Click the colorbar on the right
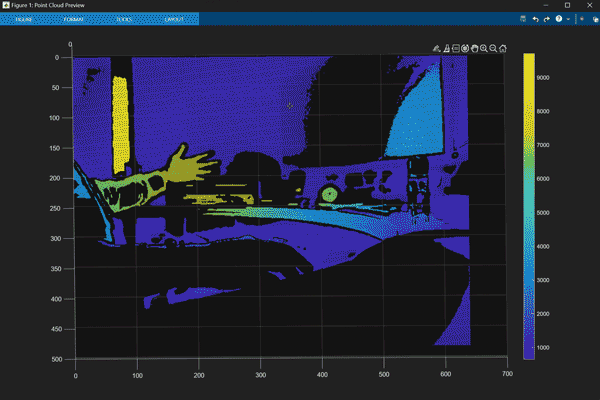Image resolution: width=600 pixels, height=400 pixels. (x=529, y=205)
